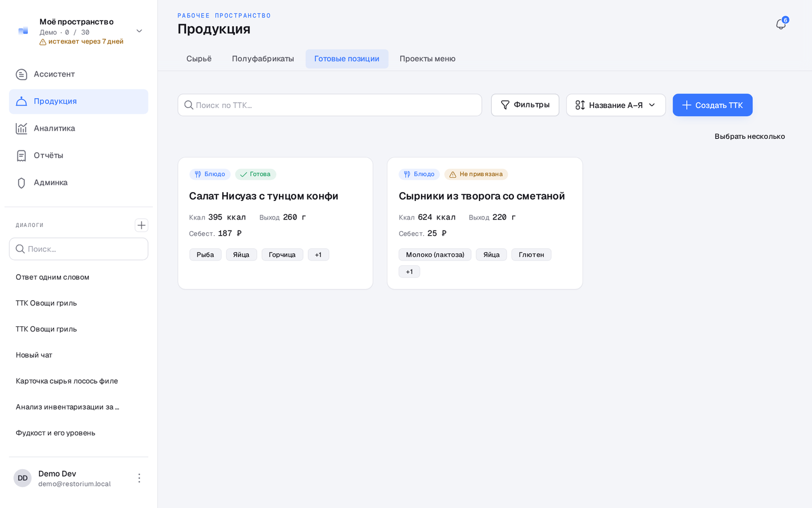Switch to the Проекты меню tab
This screenshot has height=508, width=812.
pyautogui.click(x=427, y=59)
